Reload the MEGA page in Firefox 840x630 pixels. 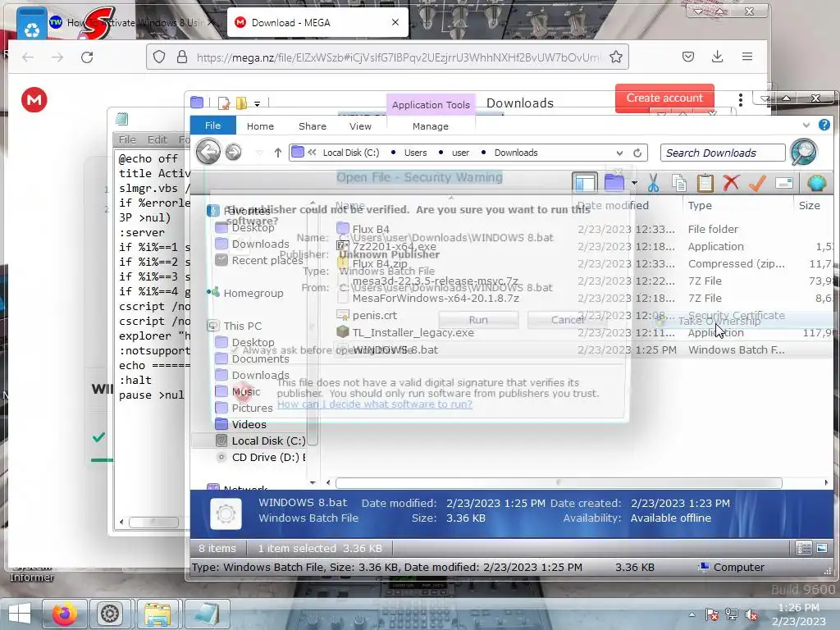pyautogui.click(x=87, y=57)
